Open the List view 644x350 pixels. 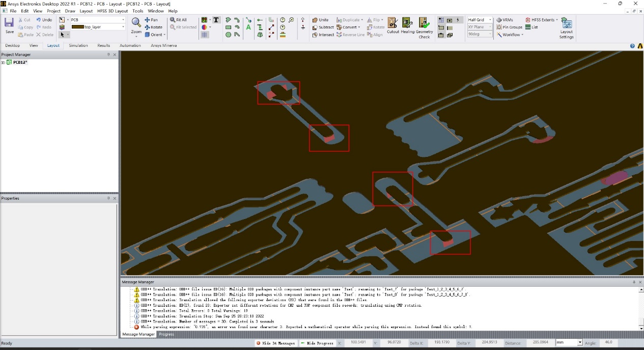click(531, 27)
